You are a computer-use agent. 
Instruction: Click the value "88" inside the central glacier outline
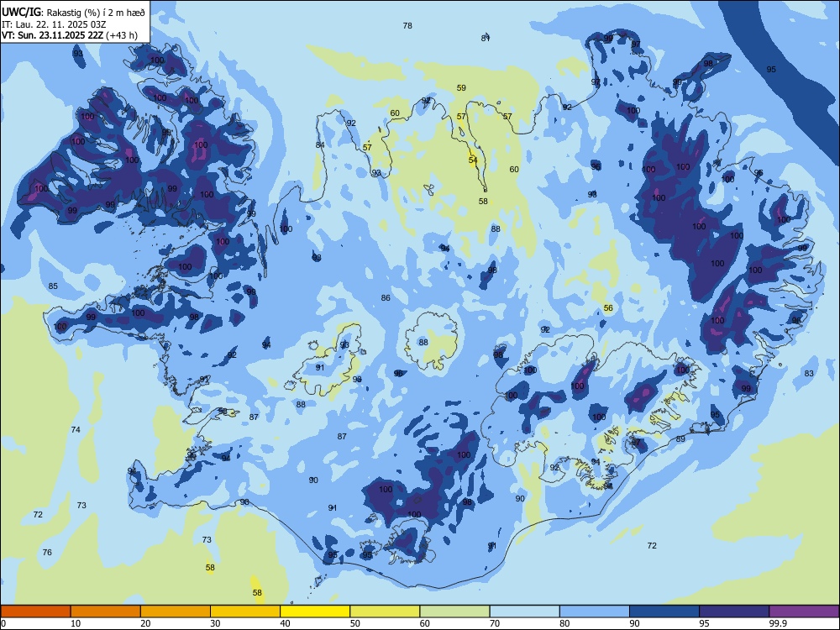[423, 343]
